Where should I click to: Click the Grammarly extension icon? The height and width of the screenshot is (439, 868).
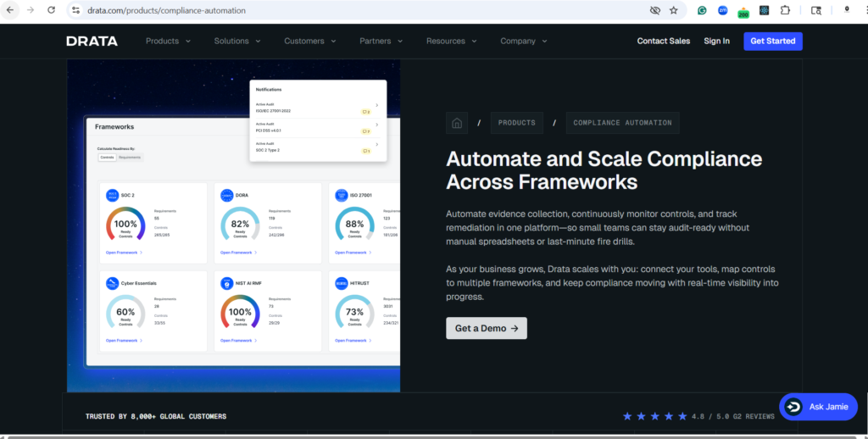pos(702,10)
